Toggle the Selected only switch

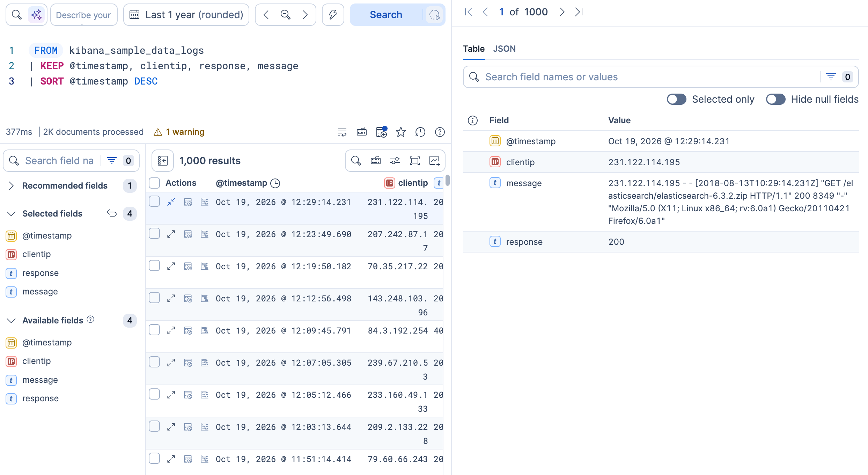click(x=676, y=99)
